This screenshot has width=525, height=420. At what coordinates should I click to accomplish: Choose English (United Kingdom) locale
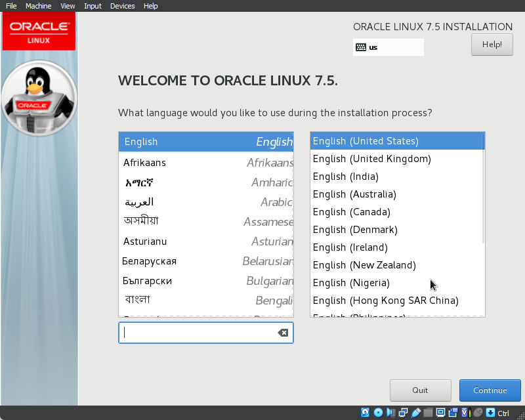[x=397, y=159]
